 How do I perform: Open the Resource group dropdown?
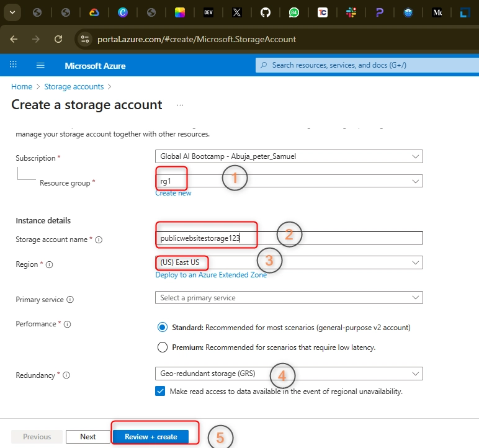(x=289, y=181)
